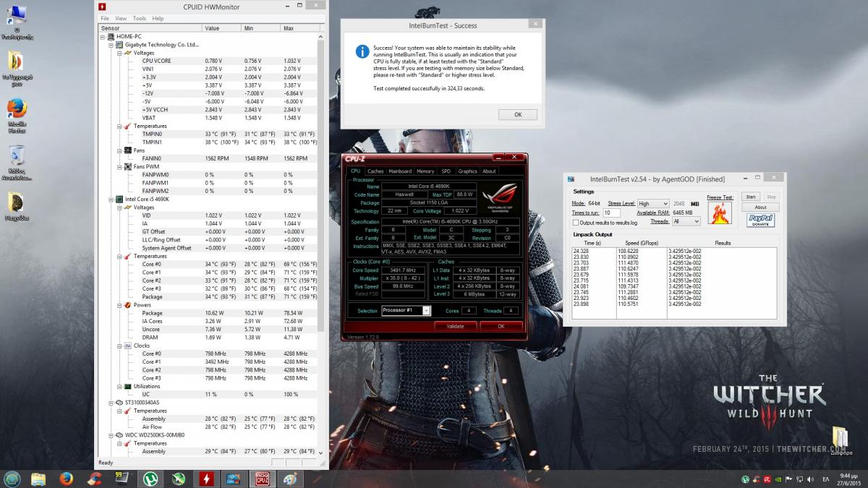Click the WDC WD2500KS drive icon

coord(119,435)
